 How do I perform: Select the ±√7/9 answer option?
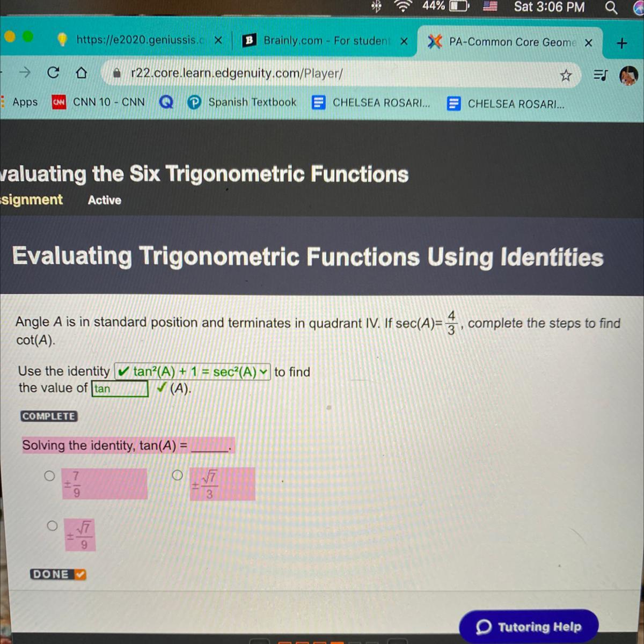[52, 526]
